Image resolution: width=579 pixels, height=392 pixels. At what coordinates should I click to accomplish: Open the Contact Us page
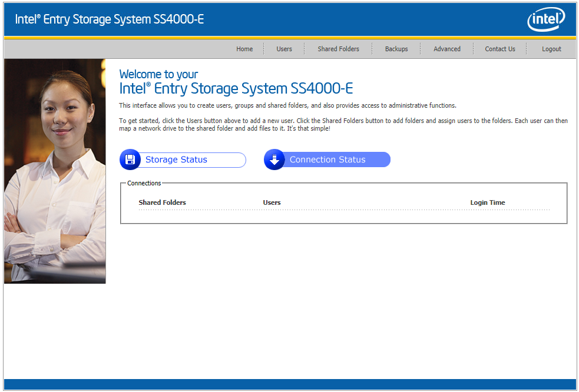500,49
